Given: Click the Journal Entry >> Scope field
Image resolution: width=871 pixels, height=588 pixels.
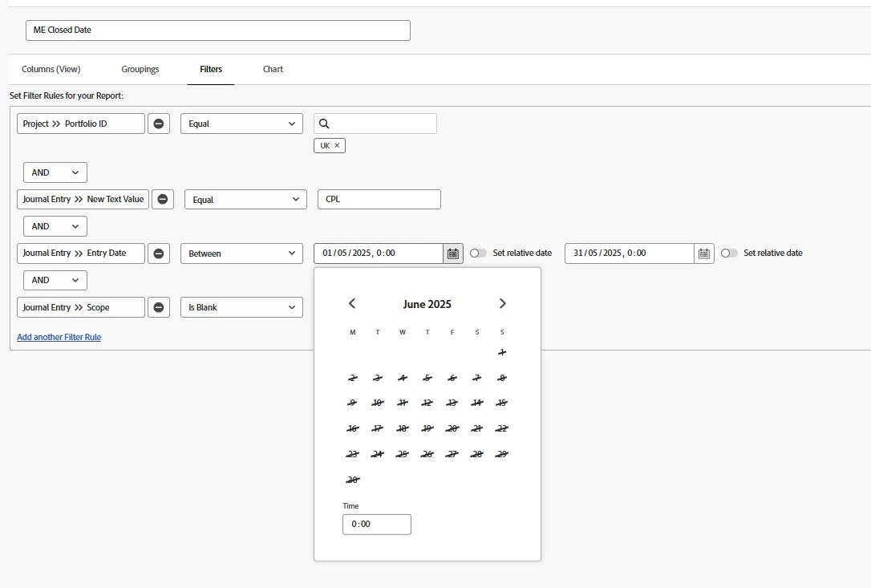Looking at the screenshot, I should click(81, 307).
